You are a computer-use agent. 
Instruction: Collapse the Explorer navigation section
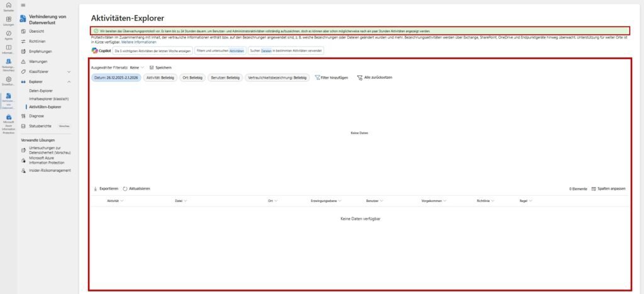coord(69,82)
